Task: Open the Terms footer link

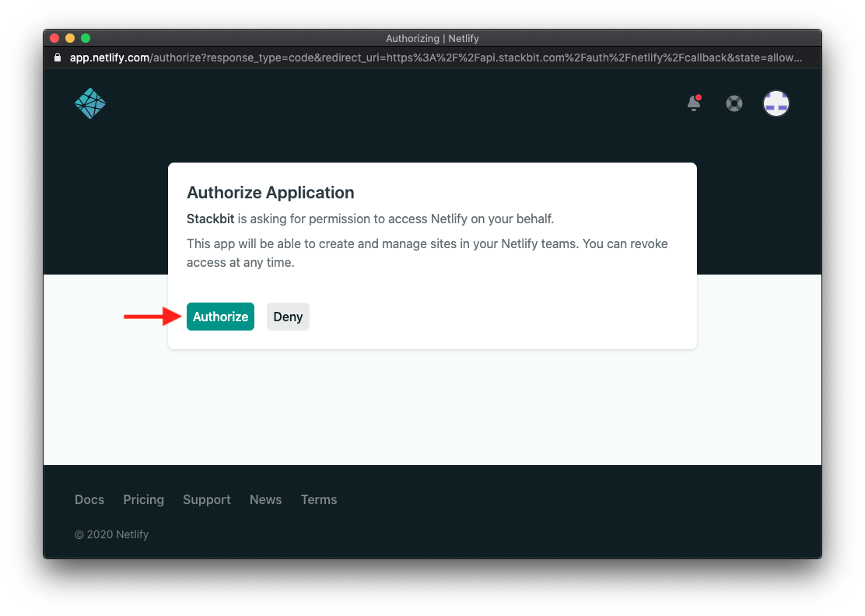Action: point(319,499)
